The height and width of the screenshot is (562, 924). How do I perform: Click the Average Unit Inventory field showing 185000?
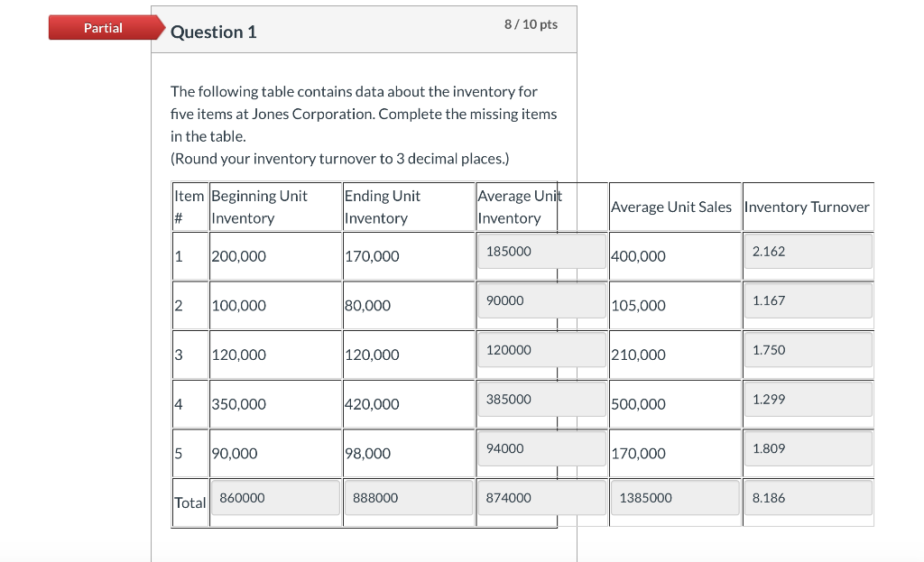coord(541,251)
